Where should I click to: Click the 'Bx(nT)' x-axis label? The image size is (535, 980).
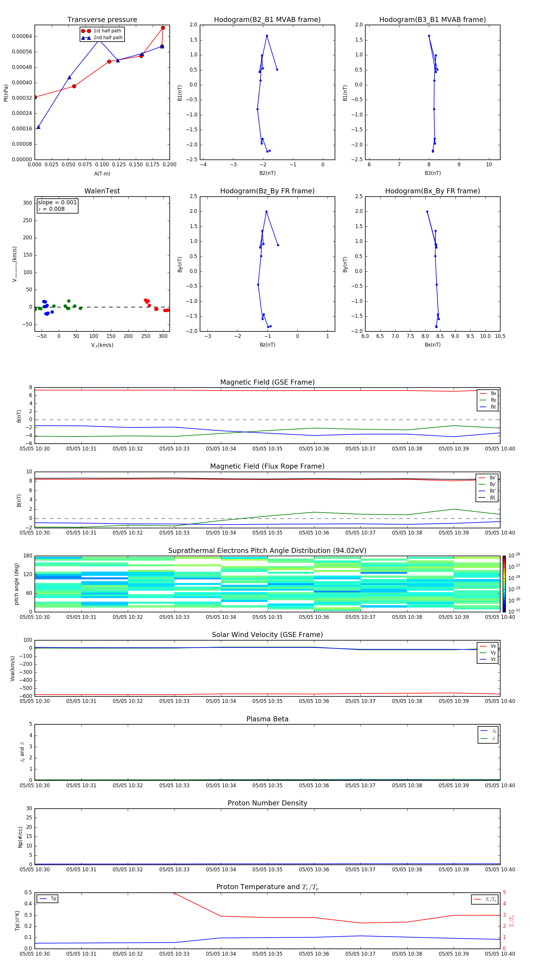pyautogui.click(x=432, y=345)
